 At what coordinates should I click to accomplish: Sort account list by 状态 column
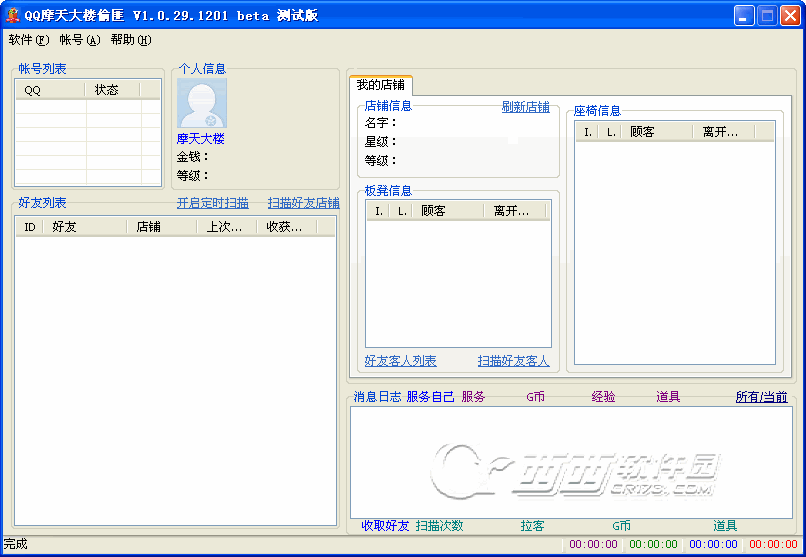(113, 90)
